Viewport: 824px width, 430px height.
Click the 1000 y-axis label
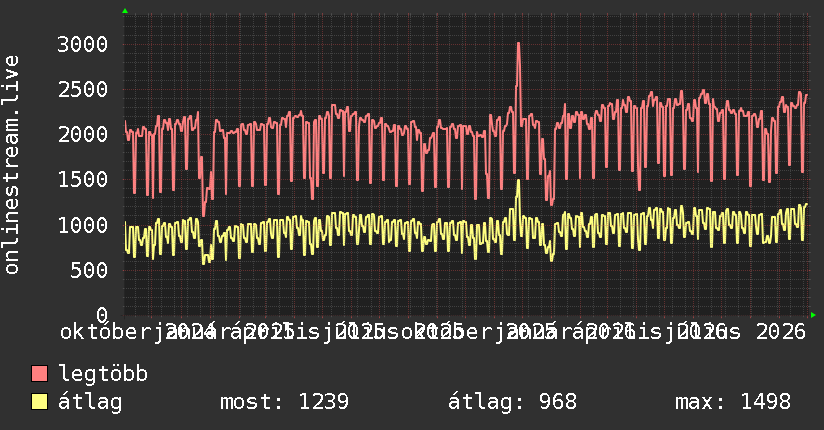tap(83, 225)
